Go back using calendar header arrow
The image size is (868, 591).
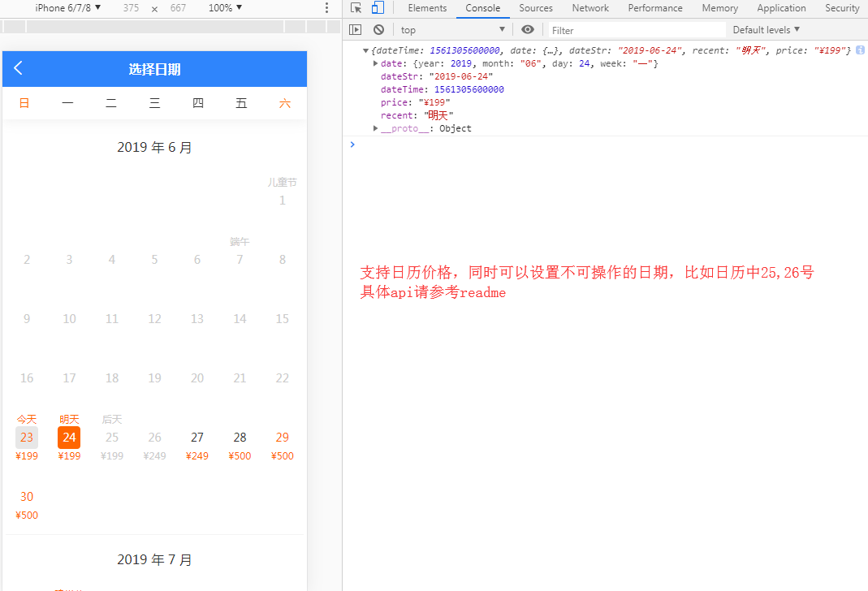tap(19, 68)
